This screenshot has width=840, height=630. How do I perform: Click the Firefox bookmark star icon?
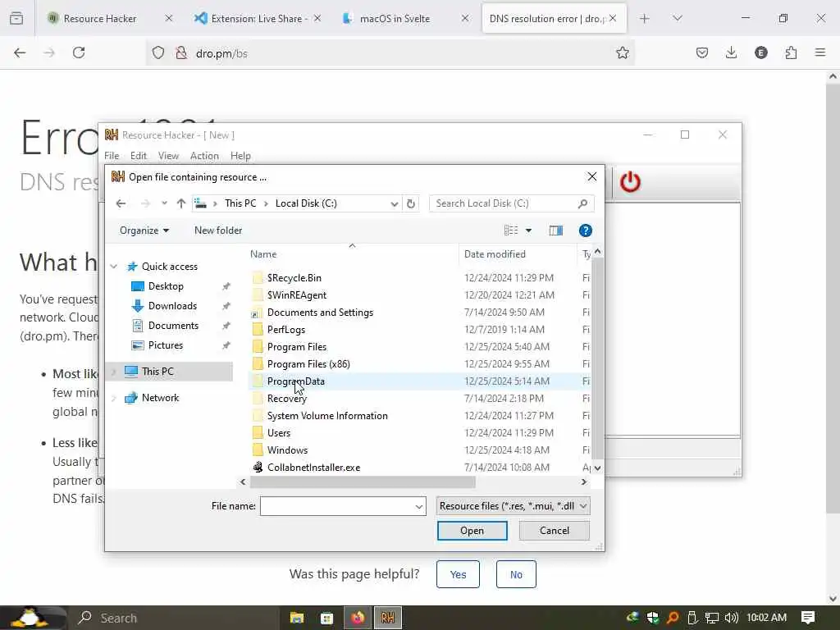[622, 52]
